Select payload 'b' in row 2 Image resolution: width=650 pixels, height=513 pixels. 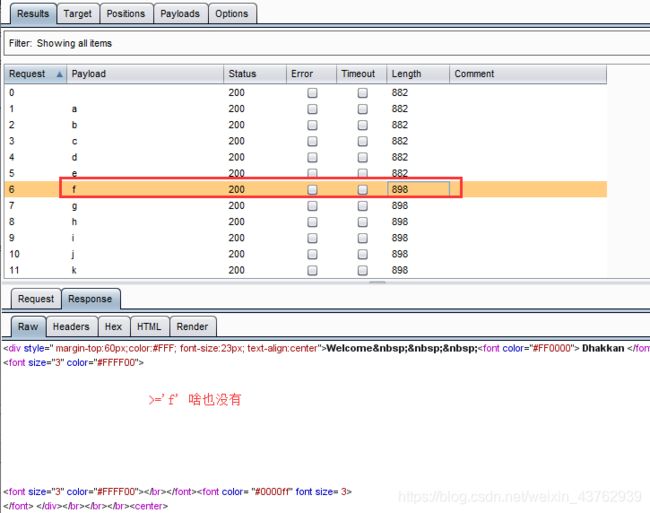coord(74,125)
